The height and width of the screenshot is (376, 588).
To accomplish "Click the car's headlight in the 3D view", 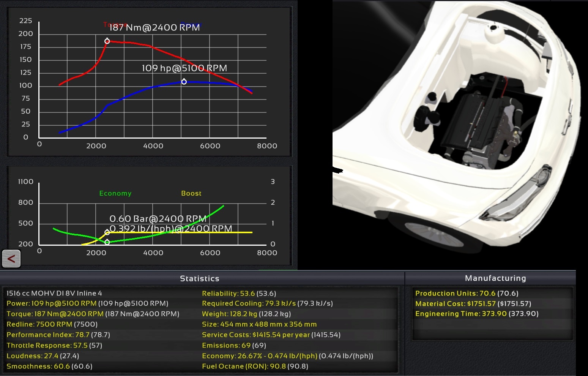I will point(516,197).
